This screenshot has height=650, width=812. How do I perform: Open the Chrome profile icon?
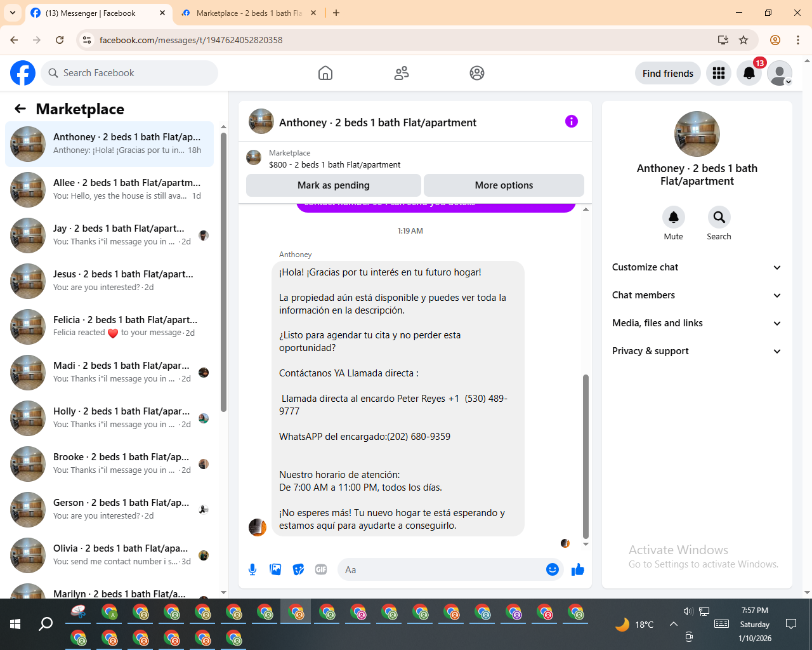tap(775, 40)
